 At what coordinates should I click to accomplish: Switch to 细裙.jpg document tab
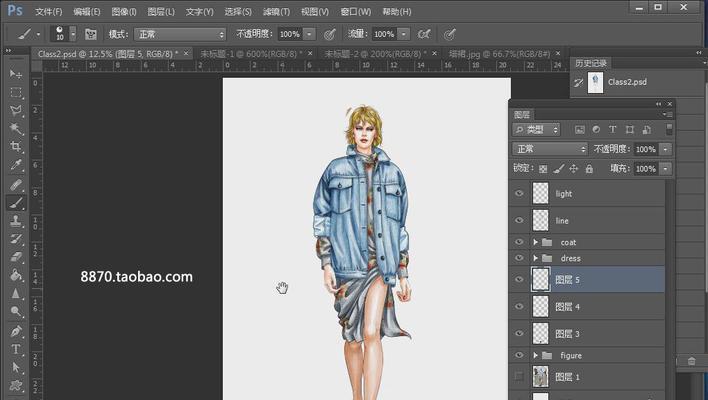click(x=500, y=54)
